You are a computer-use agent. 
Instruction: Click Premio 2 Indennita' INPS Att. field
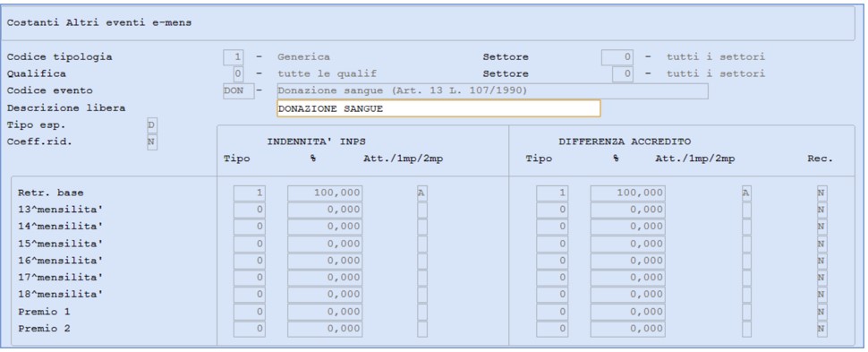(422, 329)
